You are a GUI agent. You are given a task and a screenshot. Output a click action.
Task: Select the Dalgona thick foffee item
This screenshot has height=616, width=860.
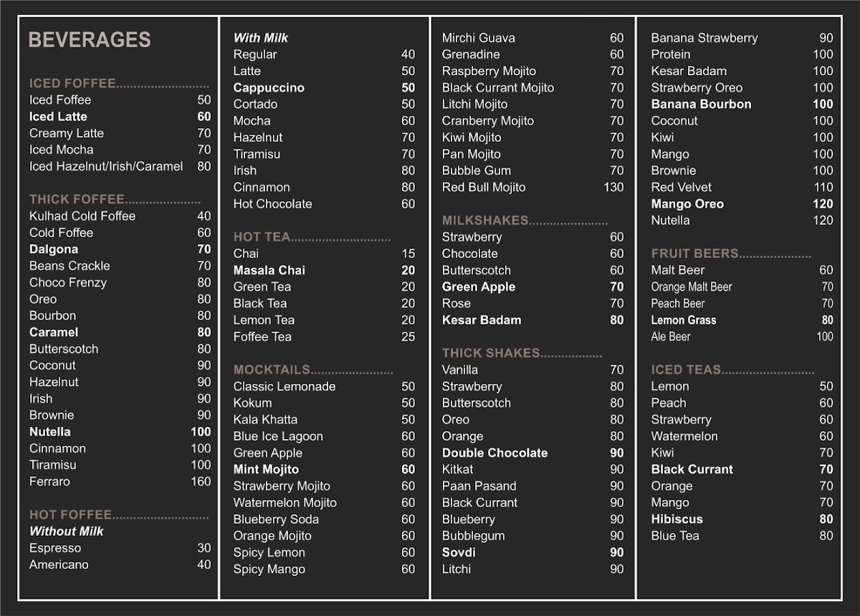pos(54,249)
